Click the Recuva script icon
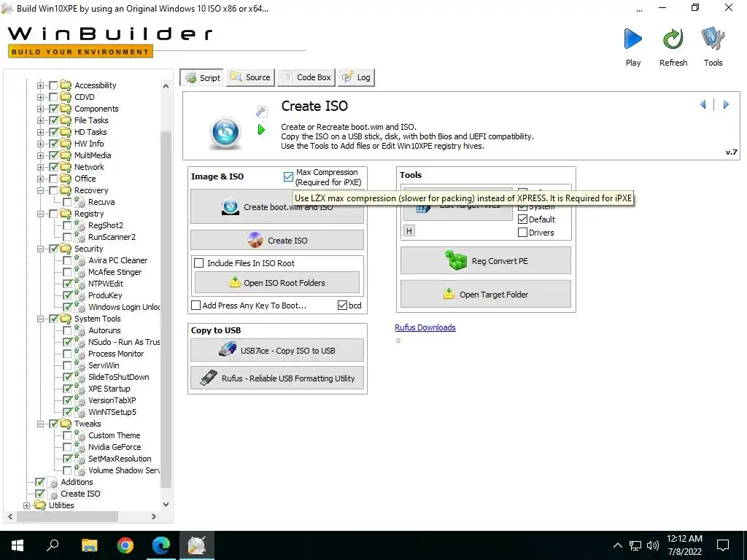Viewport: 747px width, 560px height. pyautogui.click(x=80, y=202)
